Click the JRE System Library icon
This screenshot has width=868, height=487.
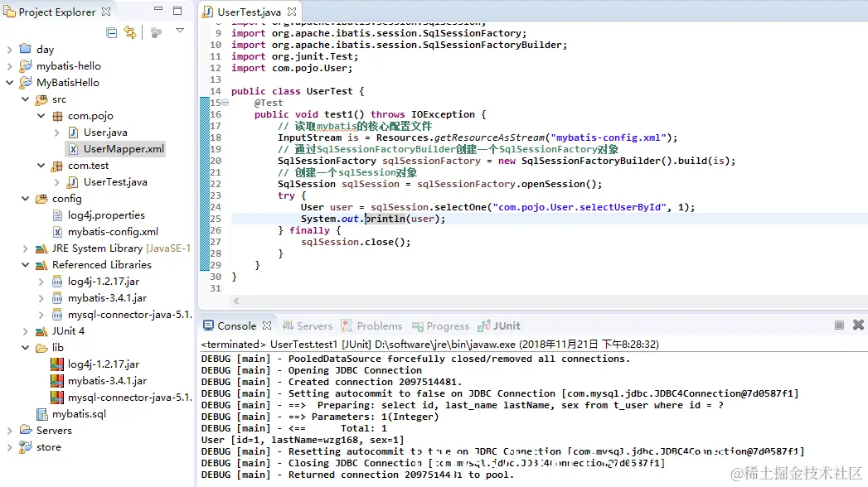pos(41,248)
